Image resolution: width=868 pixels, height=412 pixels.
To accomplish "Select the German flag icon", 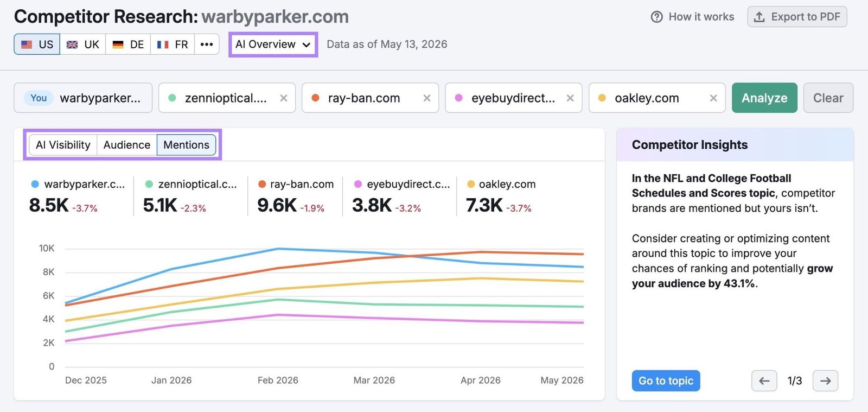I will point(118,45).
